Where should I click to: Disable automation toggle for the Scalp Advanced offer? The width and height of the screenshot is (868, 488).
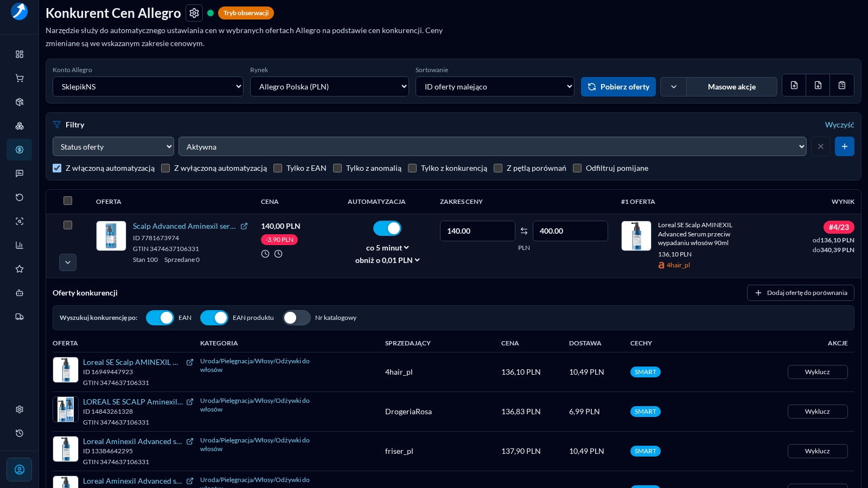pyautogui.click(x=387, y=228)
